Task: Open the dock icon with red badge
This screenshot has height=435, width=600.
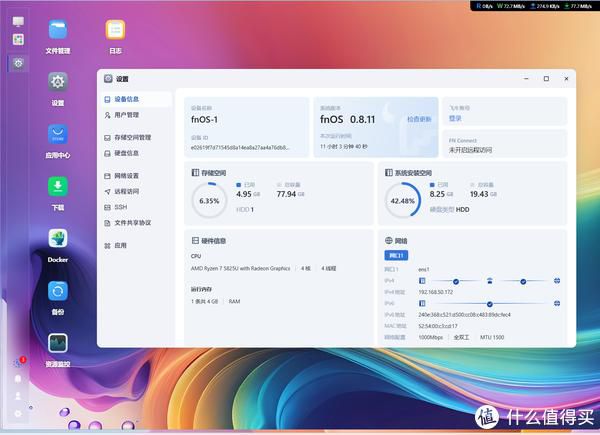Action: pos(18,363)
